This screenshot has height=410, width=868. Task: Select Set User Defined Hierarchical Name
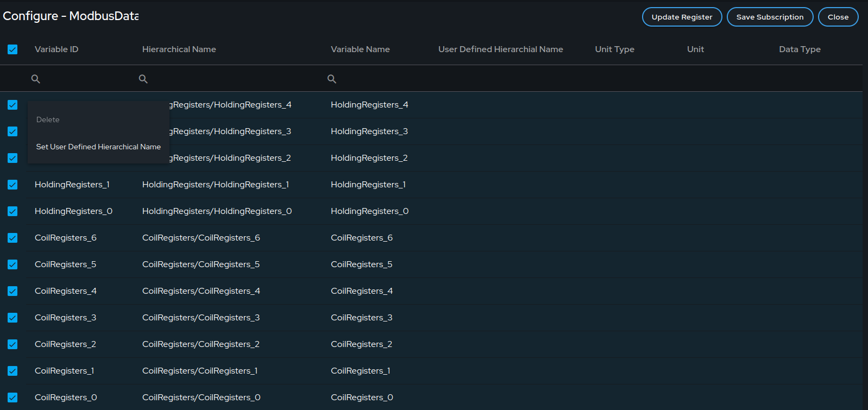point(98,147)
